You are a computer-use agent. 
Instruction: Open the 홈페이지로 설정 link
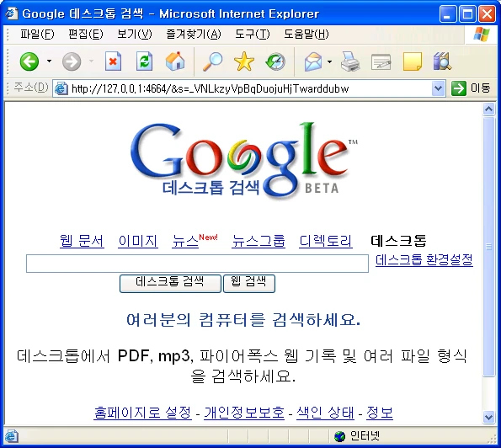click(142, 413)
